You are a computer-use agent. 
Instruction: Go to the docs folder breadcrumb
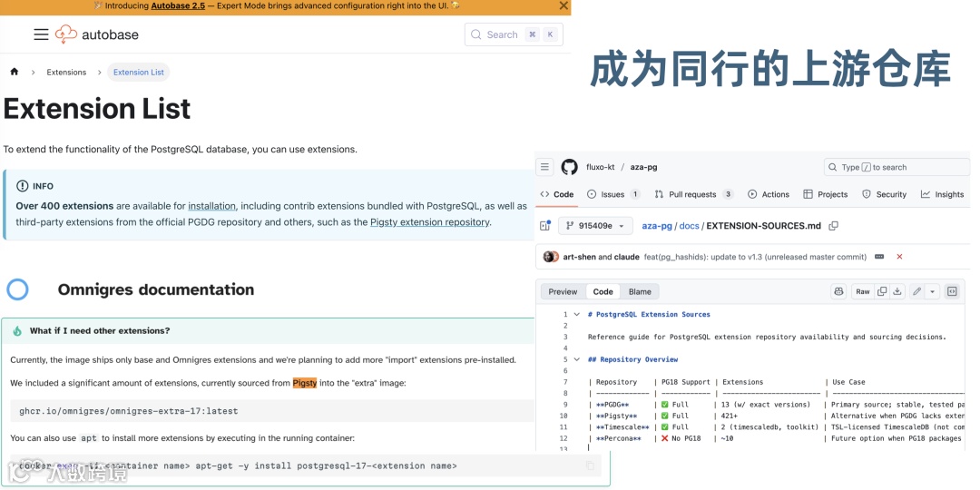(689, 226)
